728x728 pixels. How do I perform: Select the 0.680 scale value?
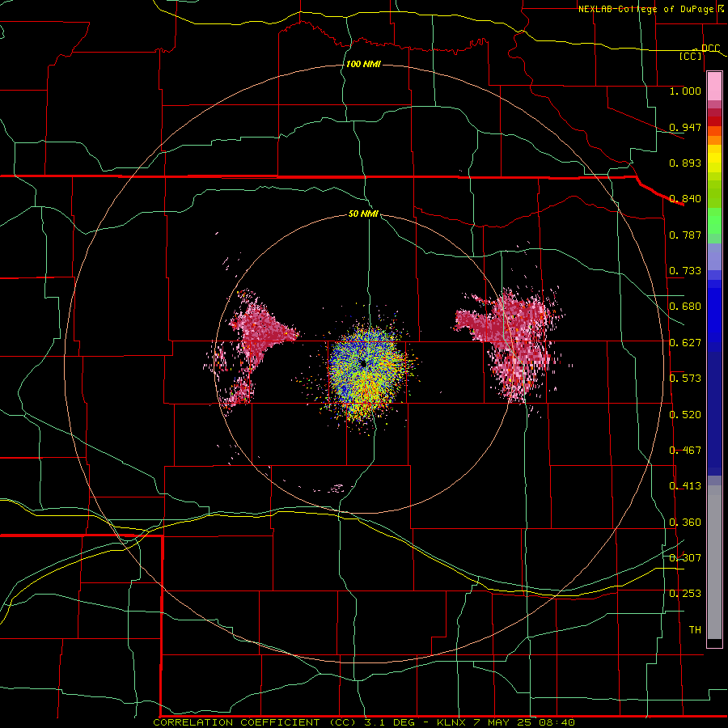pyautogui.click(x=685, y=307)
